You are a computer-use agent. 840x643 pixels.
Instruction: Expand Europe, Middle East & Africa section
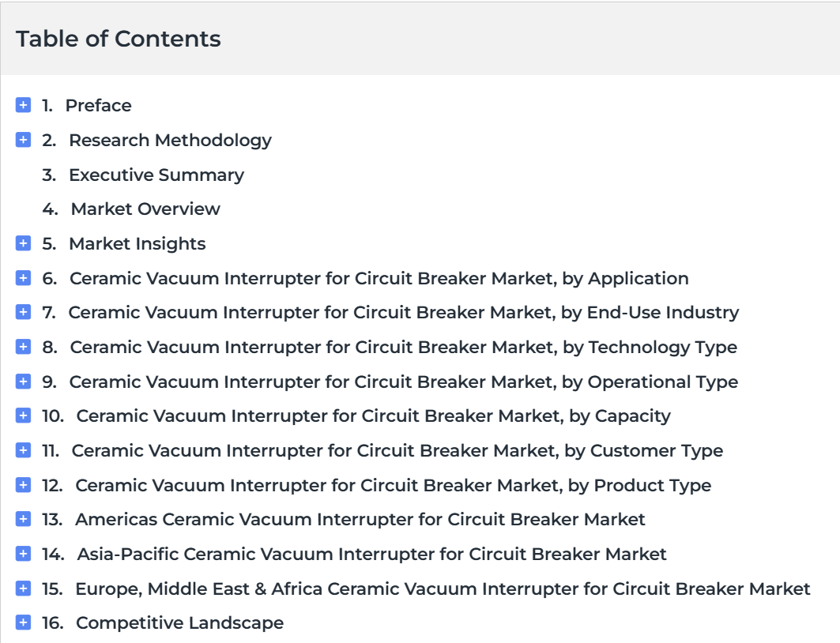(x=23, y=588)
